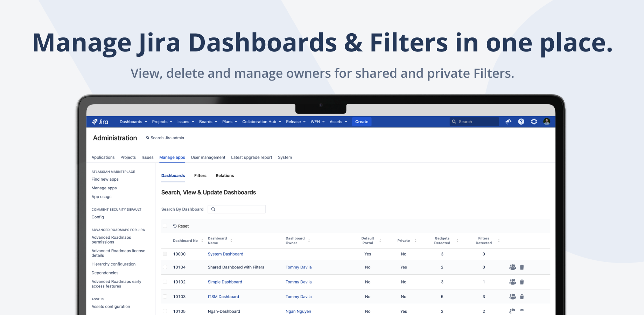Change owner icon for Shared Dashboard with Filters

tap(512, 267)
